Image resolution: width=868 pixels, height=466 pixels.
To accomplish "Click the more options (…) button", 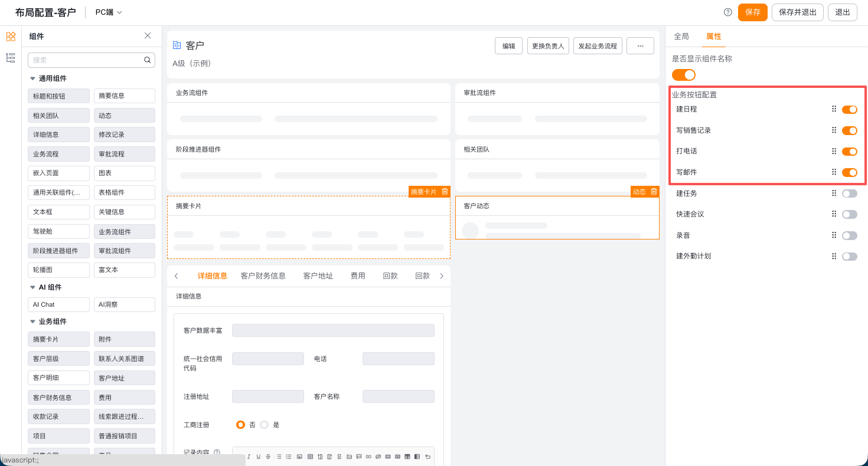I will [640, 46].
